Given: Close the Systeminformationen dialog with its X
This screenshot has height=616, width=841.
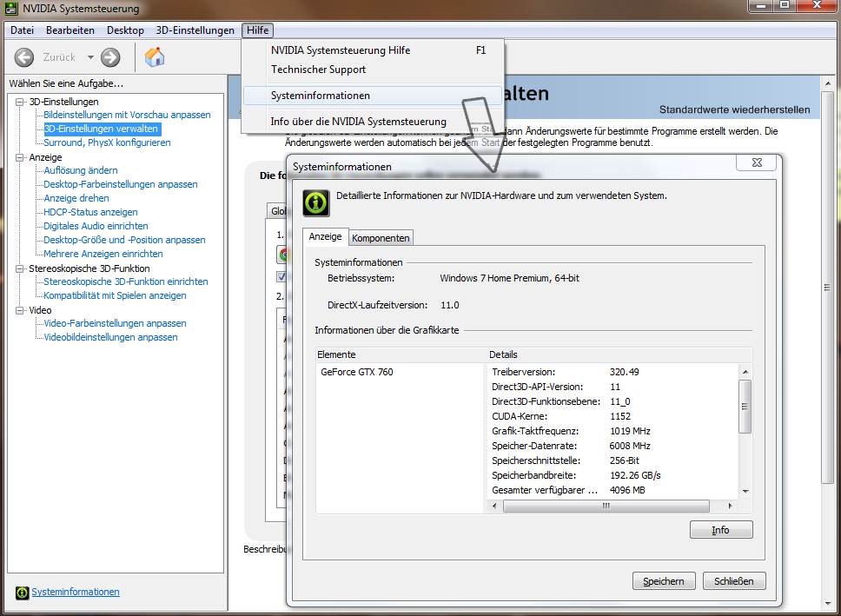Looking at the screenshot, I should (749, 163).
